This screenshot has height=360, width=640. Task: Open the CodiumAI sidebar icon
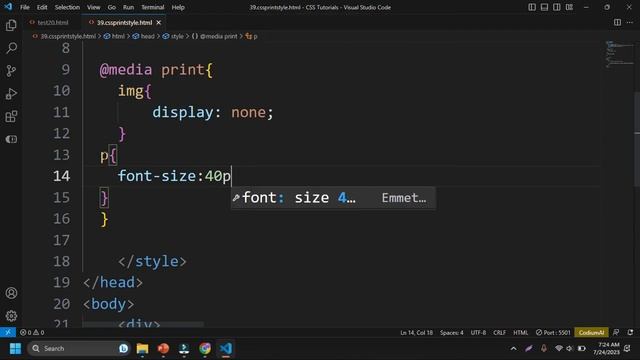11,139
